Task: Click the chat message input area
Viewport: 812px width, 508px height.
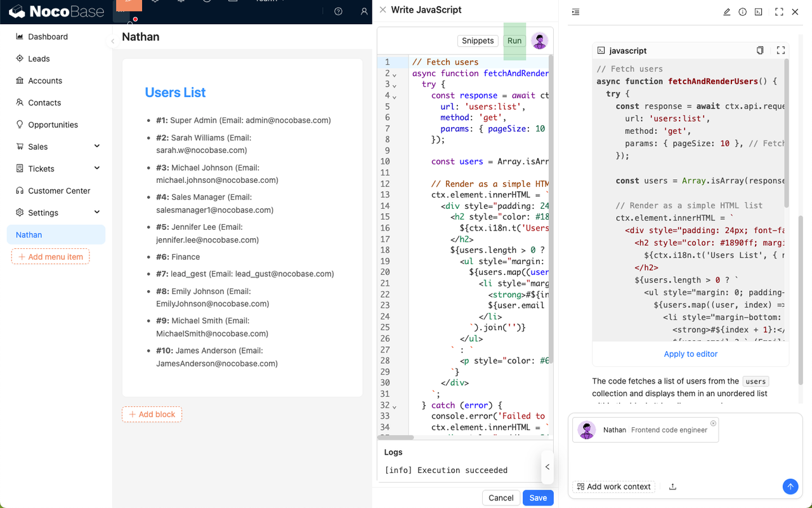Action: (685, 460)
